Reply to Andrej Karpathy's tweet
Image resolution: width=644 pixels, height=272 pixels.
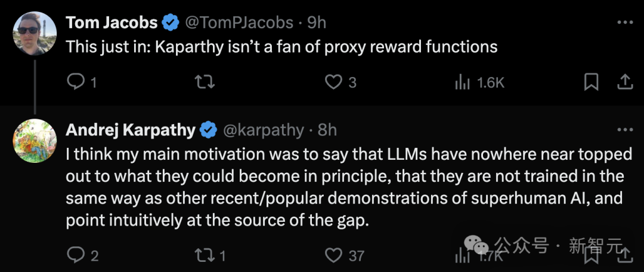point(76,255)
